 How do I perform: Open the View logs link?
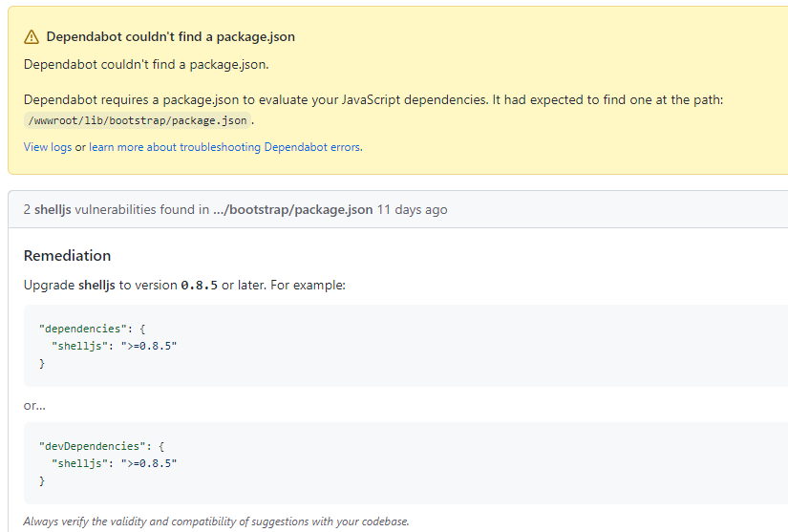click(48, 147)
